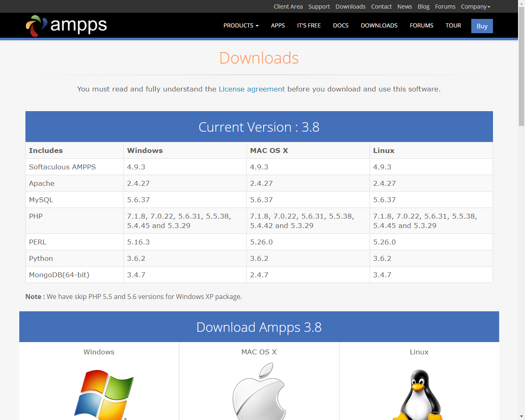Viewport: 525px width, 420px height.
Task: Click the Note about Windows XP package
Action: 134,297
